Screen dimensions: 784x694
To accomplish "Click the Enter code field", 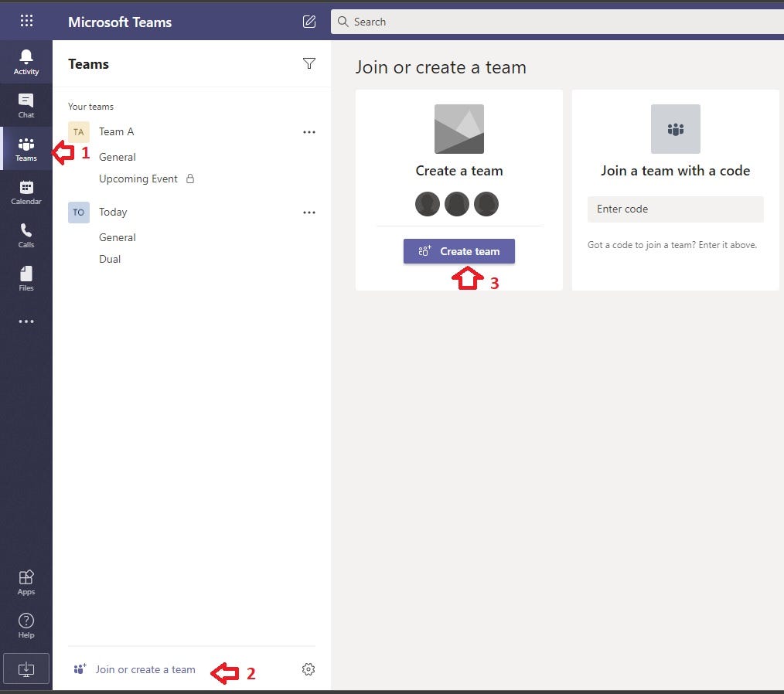I will pos(676,209).
